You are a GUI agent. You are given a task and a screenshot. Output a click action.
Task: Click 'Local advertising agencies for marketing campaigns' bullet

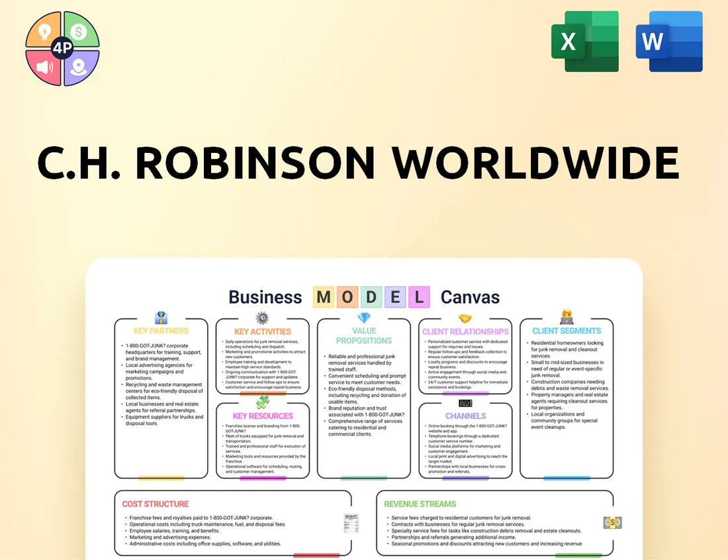click(x=158, y=371)
